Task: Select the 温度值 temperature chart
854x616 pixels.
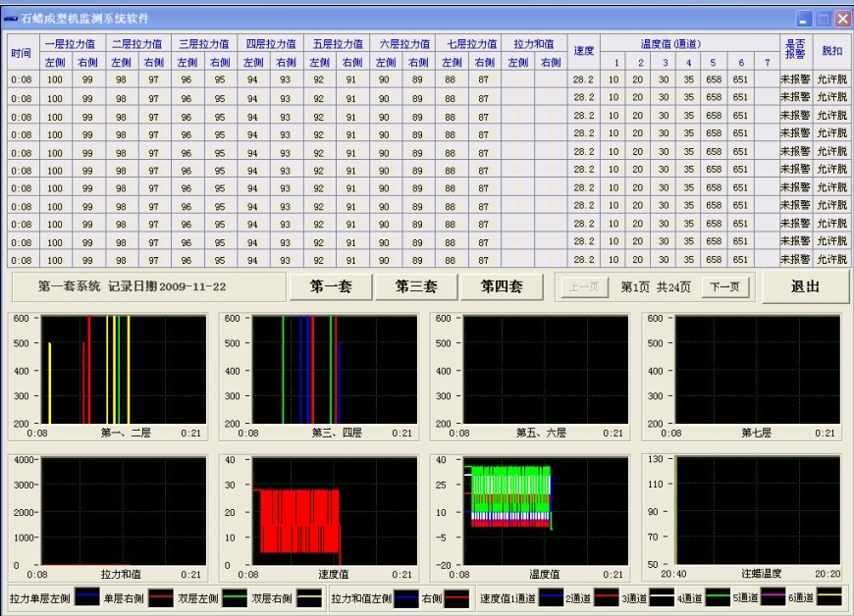Action: (544, 511)
